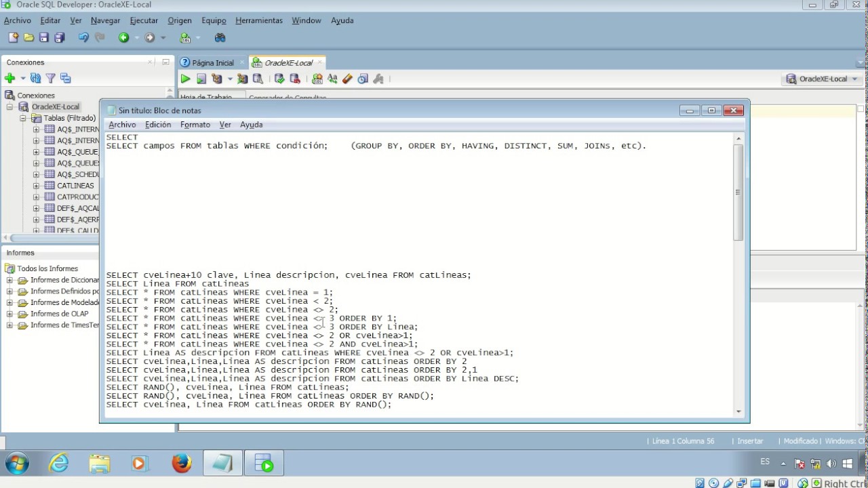The width and height of the screenshot is (868, 488).
Task: Open Internet Explorer from taskbar
Action: 59,464
